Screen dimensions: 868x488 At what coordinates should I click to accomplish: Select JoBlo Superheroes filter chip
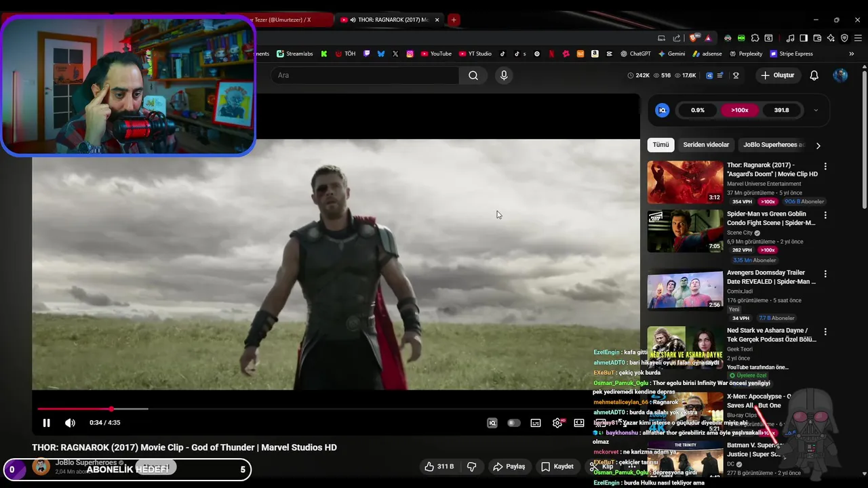773,144
